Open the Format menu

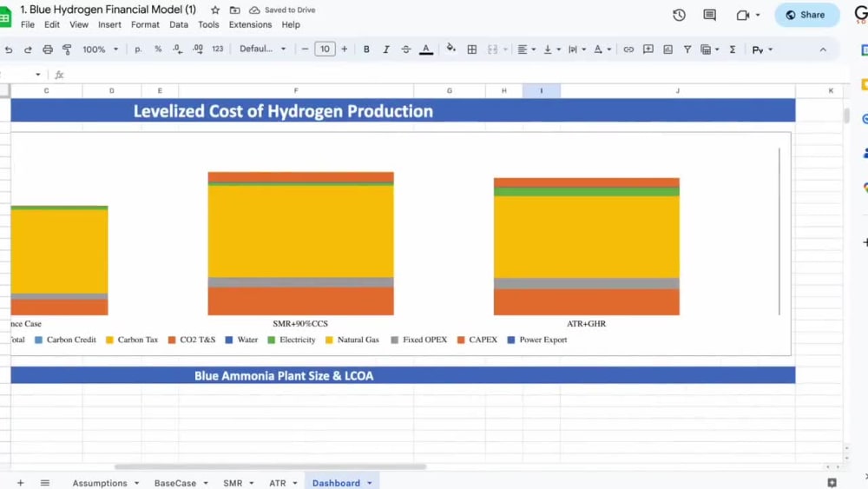tap(145, 24)
